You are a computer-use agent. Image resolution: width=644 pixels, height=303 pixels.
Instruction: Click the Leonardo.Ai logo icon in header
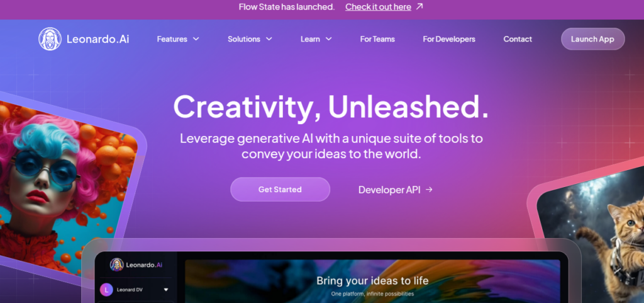click(50, 39)
